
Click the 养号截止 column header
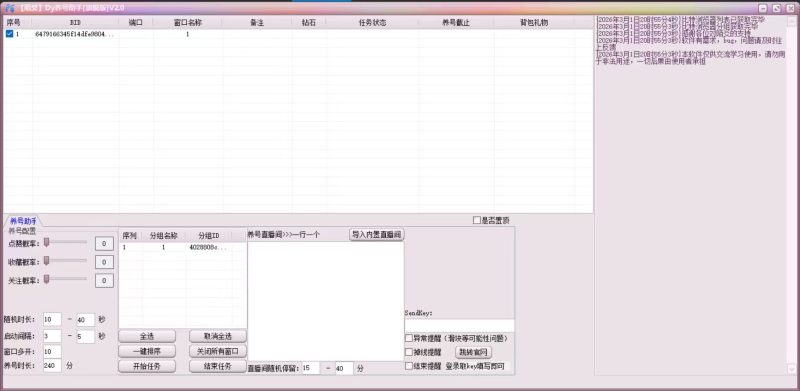pyautogui.click(x=456, y=22)
